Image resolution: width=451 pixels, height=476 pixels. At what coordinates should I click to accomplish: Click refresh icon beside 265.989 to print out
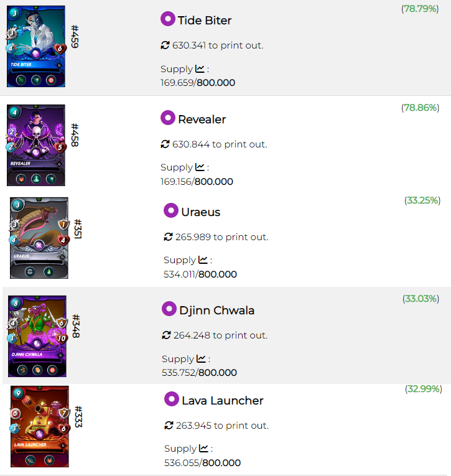pos(168,237)
